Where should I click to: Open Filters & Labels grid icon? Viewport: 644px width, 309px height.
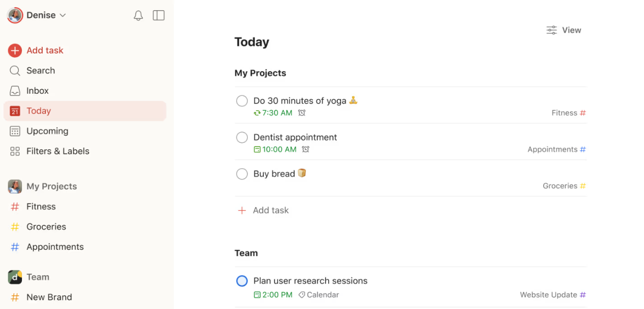click(15, 151)
